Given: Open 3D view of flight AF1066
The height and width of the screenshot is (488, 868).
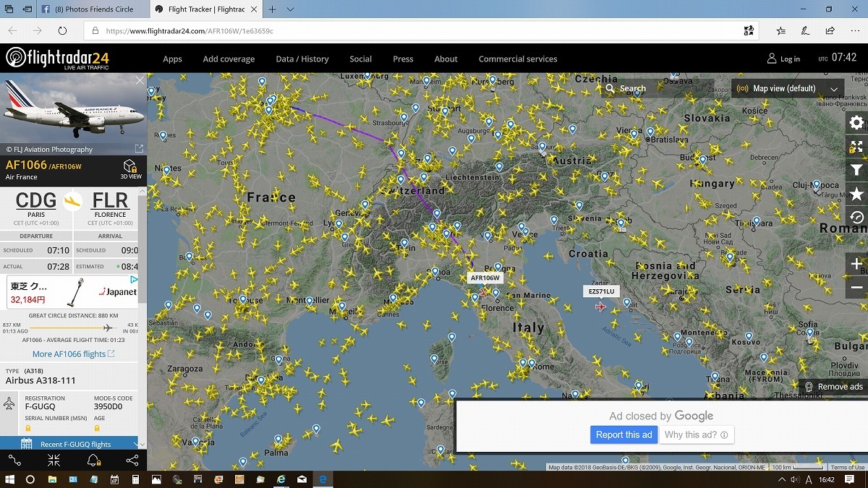Looking at the screenshot, I should [x=130, y=169].
